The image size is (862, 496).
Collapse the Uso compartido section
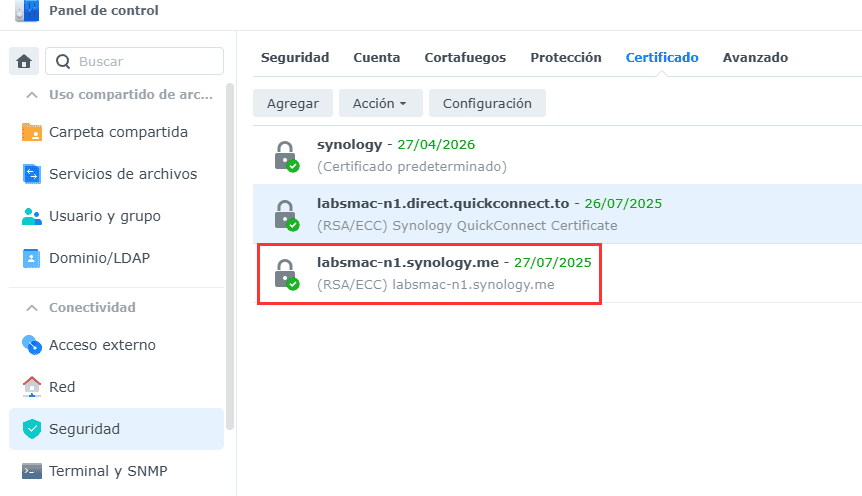pyautogui.click(x=32, y=95)
